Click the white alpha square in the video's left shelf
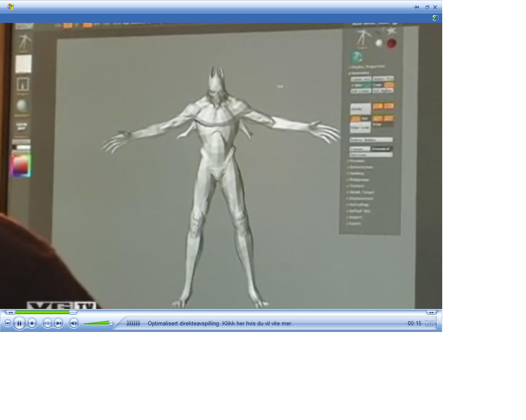Image resolution: width=526 pixels, height=420 pixels. [x=23, y=64]
